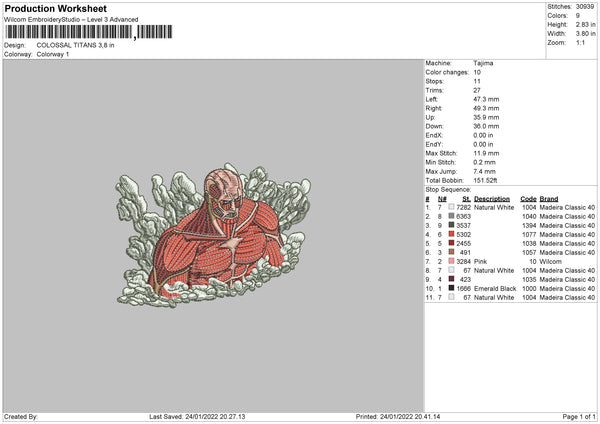
Task: Click the Machine value 'Tajima'
Action: [483, 63]
